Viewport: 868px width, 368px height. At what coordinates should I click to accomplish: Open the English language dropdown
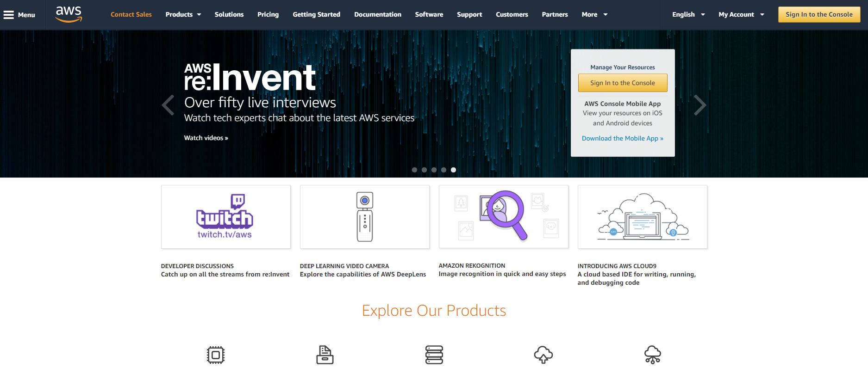tap(688, 14)
